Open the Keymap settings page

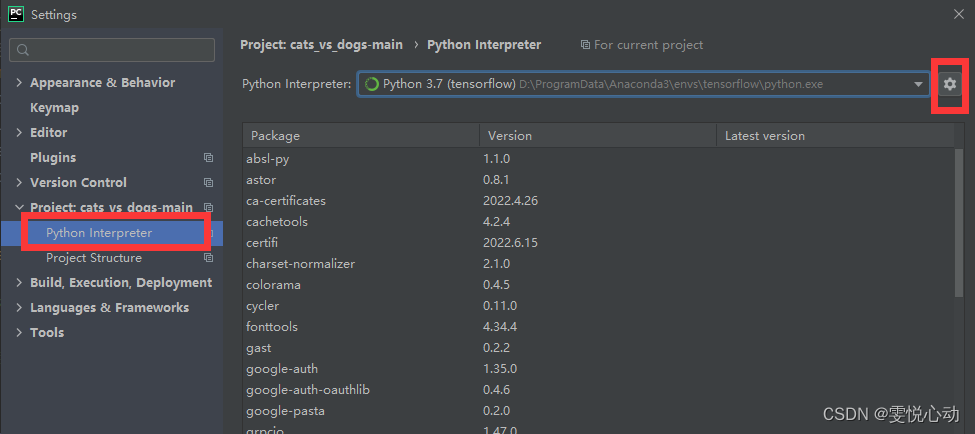(54, 108)
